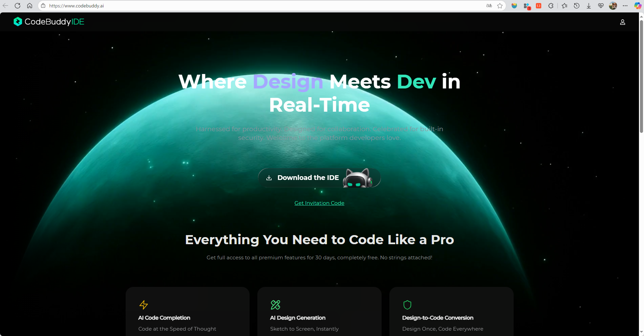This screenshot has height=336, width=644.
Task: View site information via the lock icon
Action: click(43, 6)
